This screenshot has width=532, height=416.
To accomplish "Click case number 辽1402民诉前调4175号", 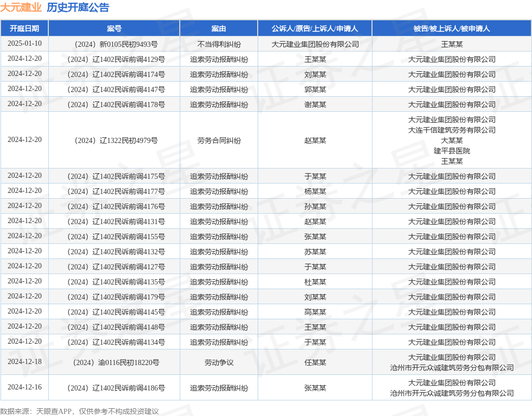I will (116, 176).
